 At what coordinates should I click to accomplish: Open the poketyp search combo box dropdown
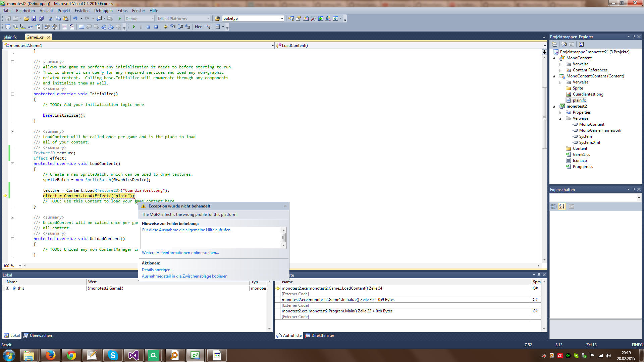[282, 19]
